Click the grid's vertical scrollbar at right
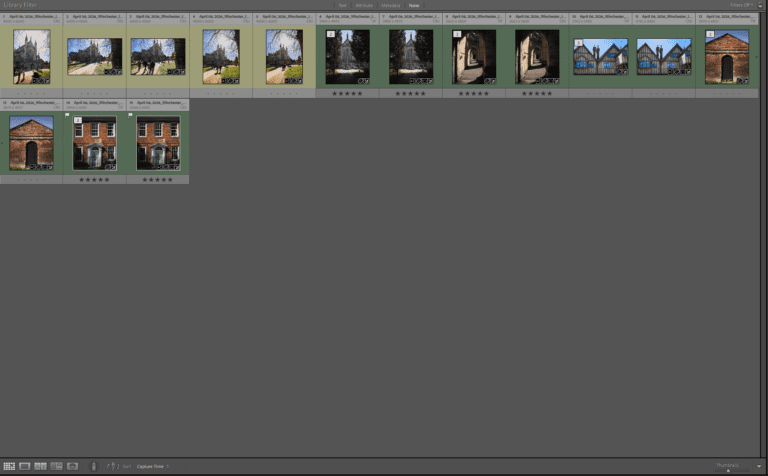The width and height of the screenshot is (768, 476). click(x=762, y=234)
